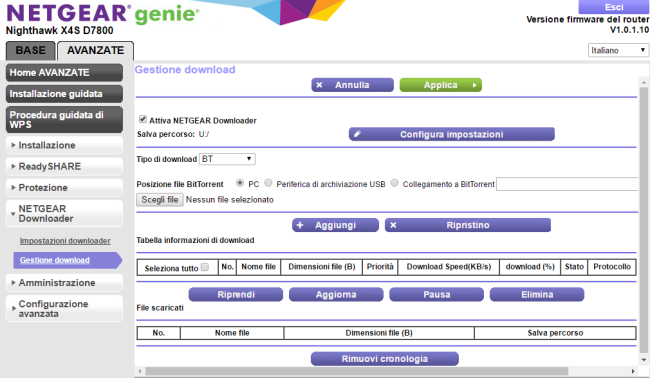Viewport: 650px width, 378px height.
Task: Click Rimuovi cronologia button
Action: (x=385, y=359)
